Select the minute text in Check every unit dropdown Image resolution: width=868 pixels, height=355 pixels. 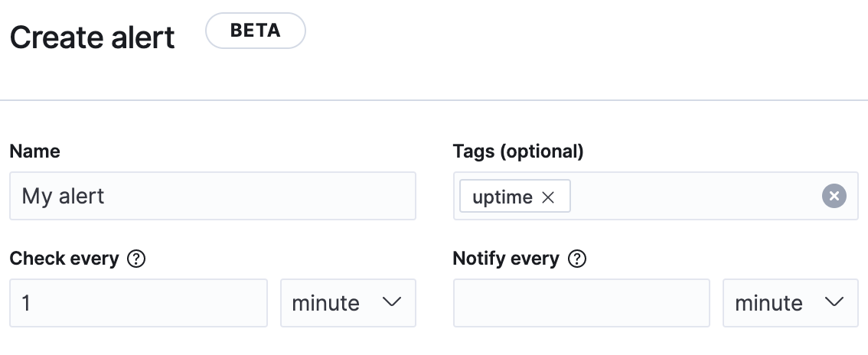(325, 303)
